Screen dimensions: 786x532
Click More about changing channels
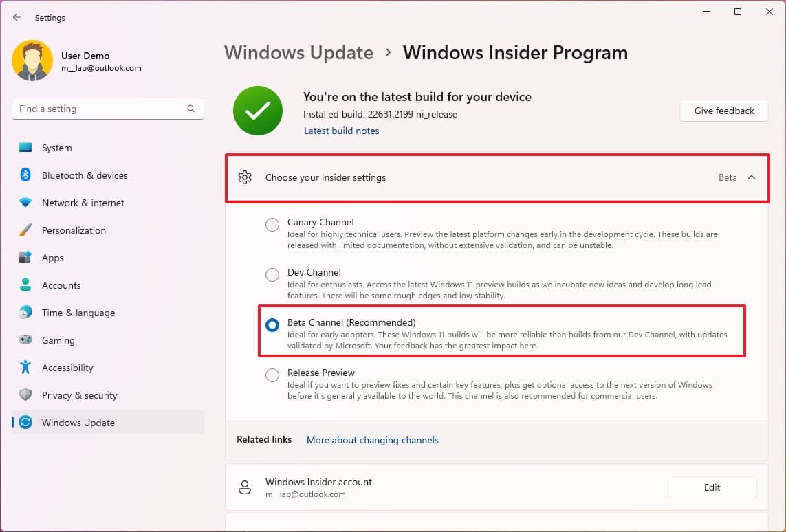pyautogui.click(x=372, y=440)
